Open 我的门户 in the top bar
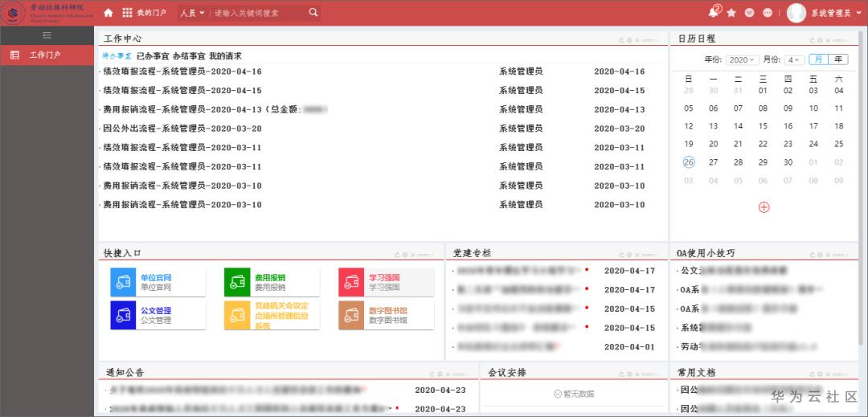Screen dimensions: 868x417 pos(152,13)
